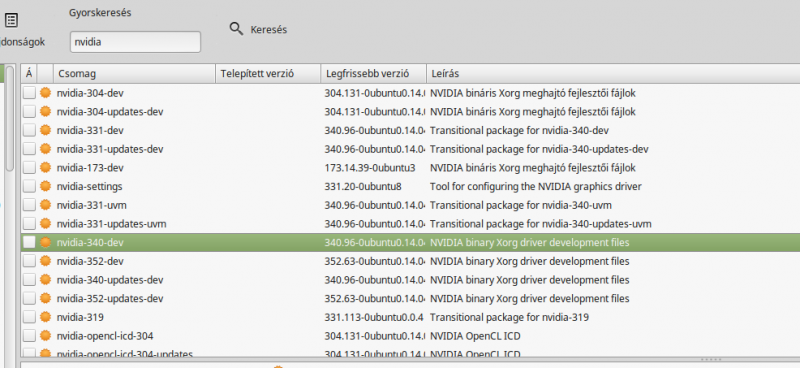This screenshot has width=800, height=368.
Task: Click orange status icon beside nvidia-319
Action: click(x=45, y=317)
